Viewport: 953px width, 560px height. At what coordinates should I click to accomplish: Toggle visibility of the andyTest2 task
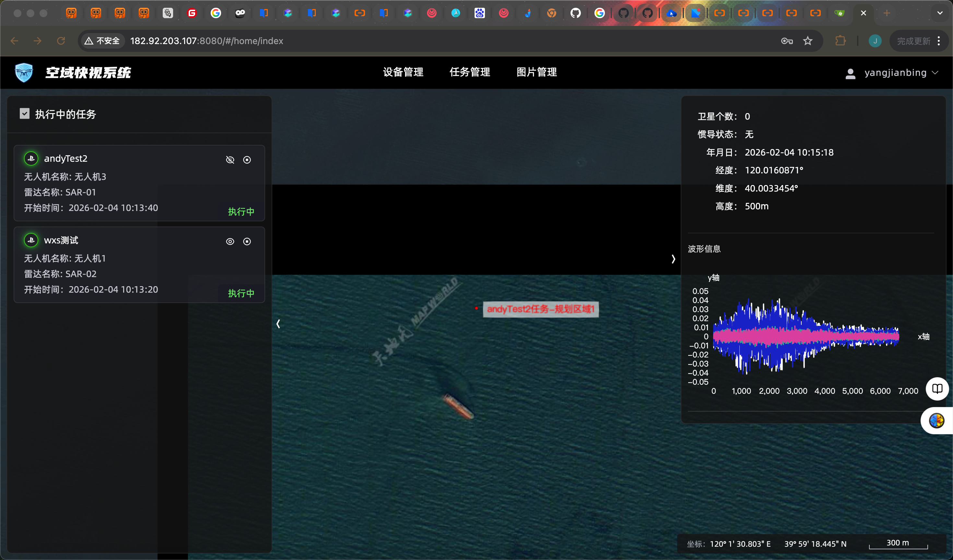[x=230, y=160]
